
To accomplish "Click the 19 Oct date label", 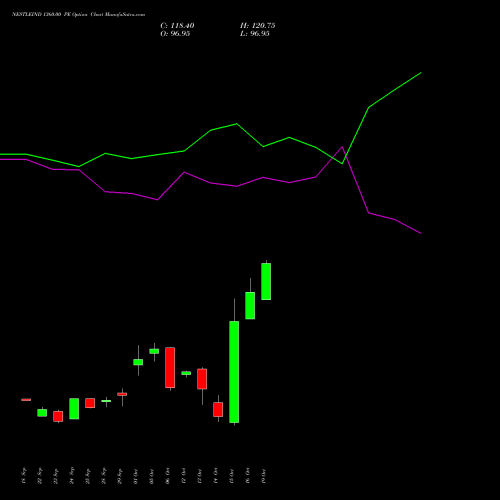I will tap(264, 476).
